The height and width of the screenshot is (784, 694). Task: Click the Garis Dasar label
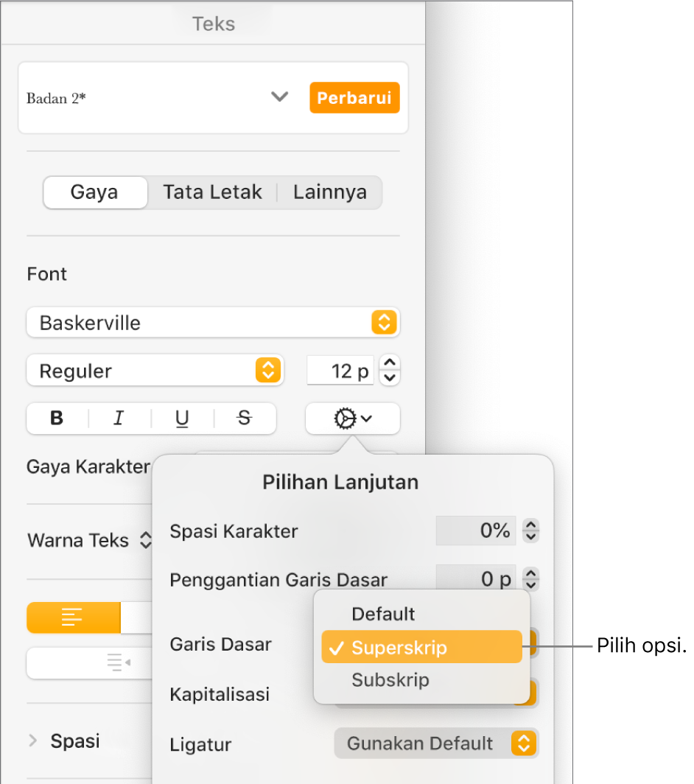tap(220, 644)
